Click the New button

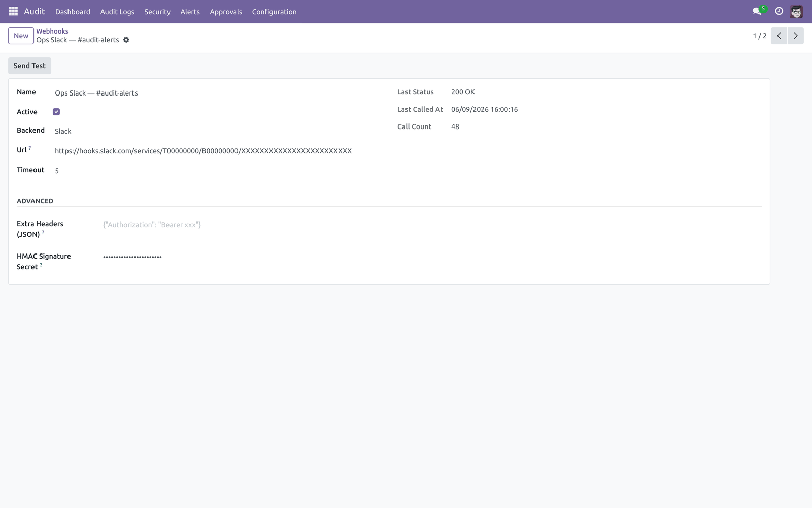pyautogui.click(x=21, y=36)
